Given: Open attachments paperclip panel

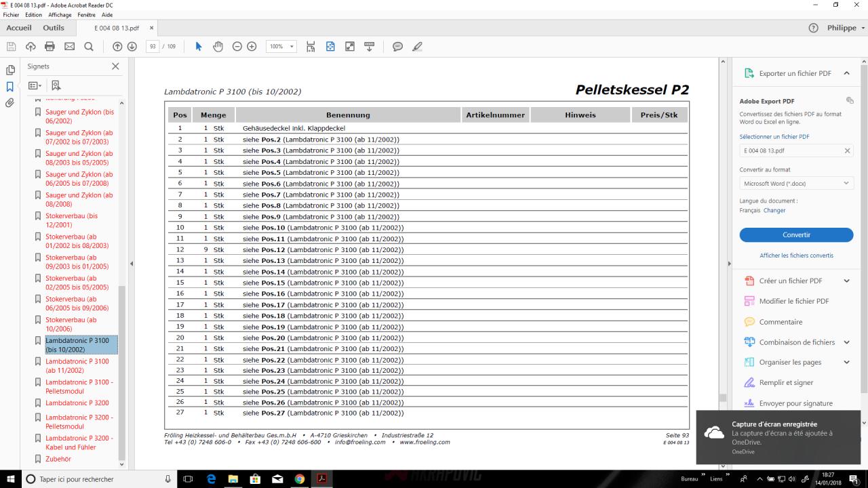Looking at the screenshot, I should tap(10, 103).
